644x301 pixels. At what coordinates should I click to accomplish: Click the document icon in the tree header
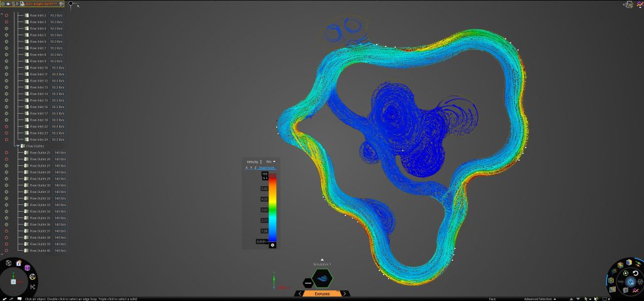click(x=22, y=4)
